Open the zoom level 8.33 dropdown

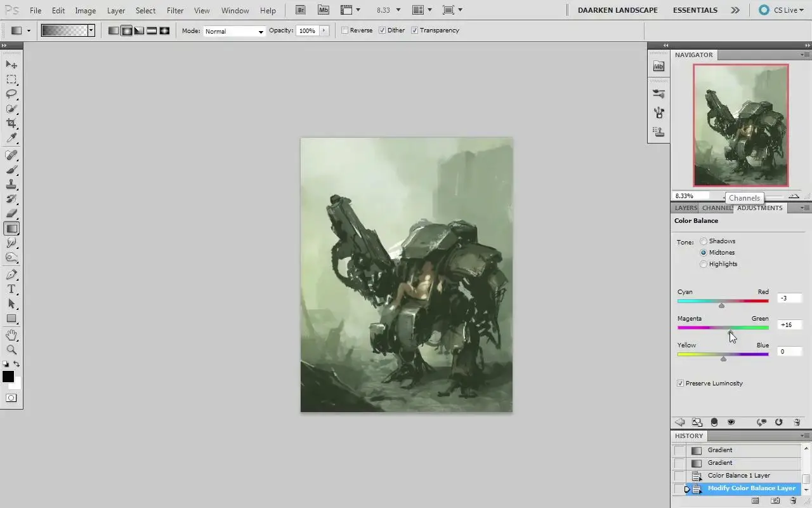(398, 10)
